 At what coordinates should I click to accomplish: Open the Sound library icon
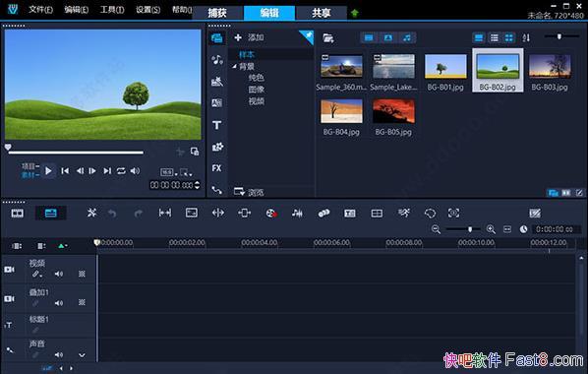tap(216, 59)
